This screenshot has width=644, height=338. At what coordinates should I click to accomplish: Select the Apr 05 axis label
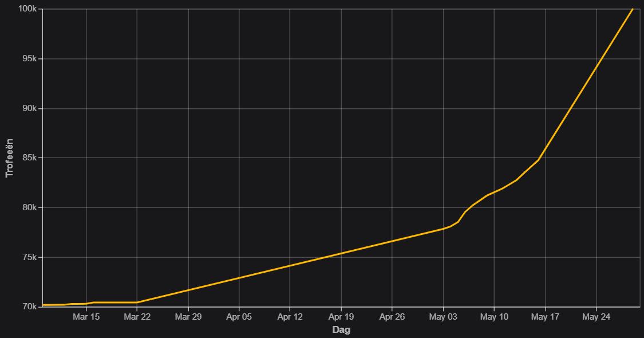click(x=239, y=317)
